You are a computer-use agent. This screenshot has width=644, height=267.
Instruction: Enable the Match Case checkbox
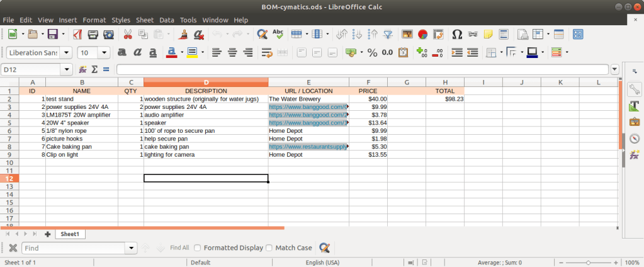269,247
